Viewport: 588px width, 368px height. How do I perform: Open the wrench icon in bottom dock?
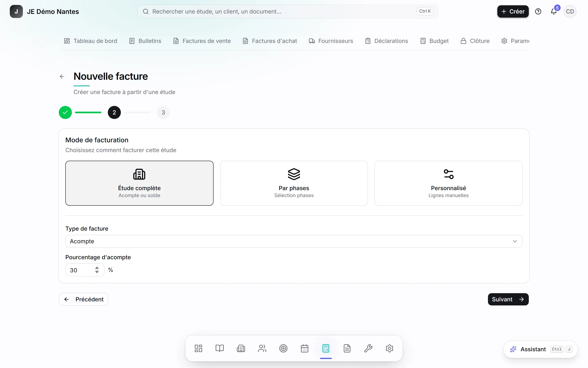[x=368, y=348]
